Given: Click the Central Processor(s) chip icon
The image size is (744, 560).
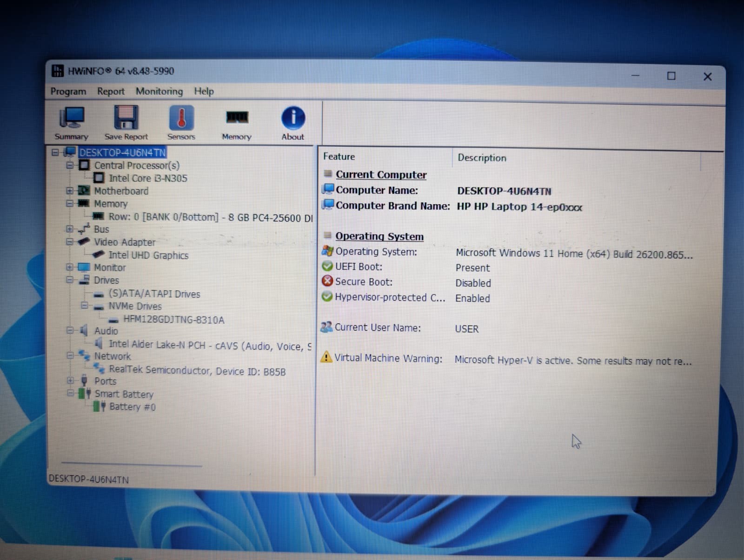Looking at the screenshot, I should pyautogui.click(x=84, y=165).
